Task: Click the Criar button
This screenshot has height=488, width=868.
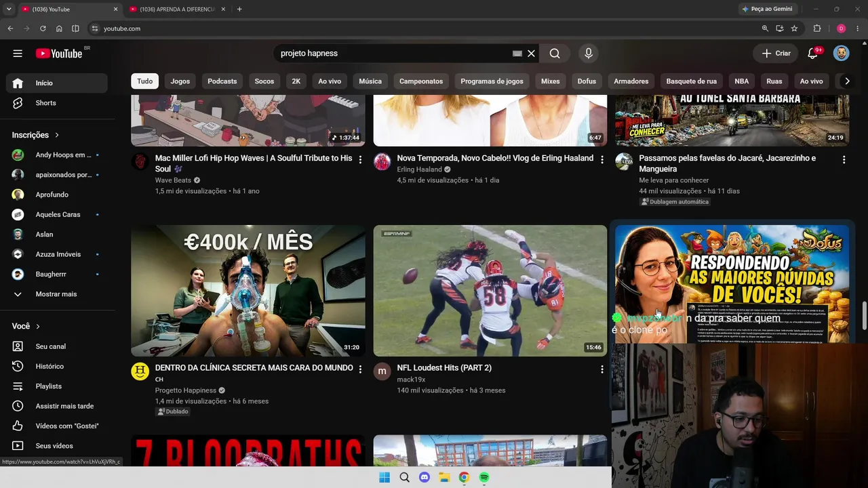Action: coord(776,54)
